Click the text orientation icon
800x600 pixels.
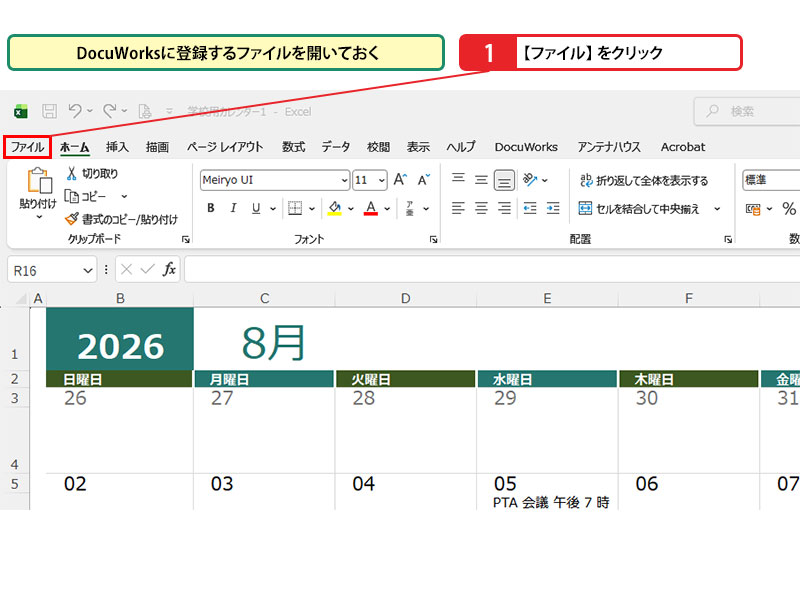531,180
